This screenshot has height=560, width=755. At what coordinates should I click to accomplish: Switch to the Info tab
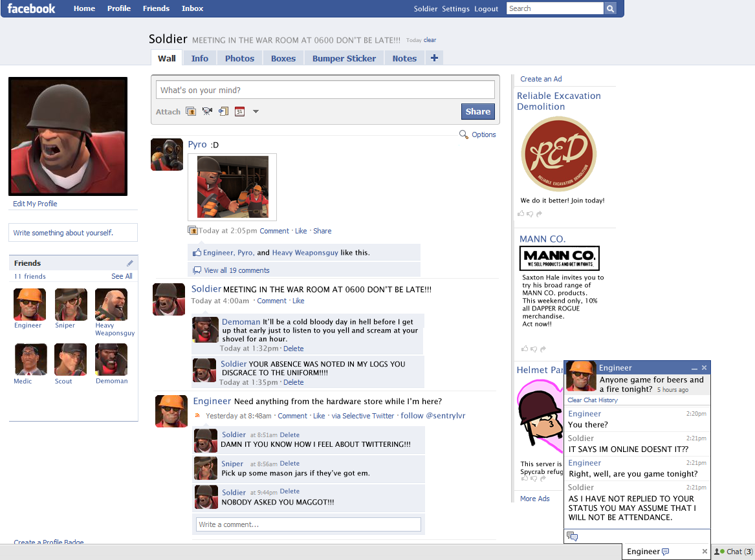click(x=200, y=58)
